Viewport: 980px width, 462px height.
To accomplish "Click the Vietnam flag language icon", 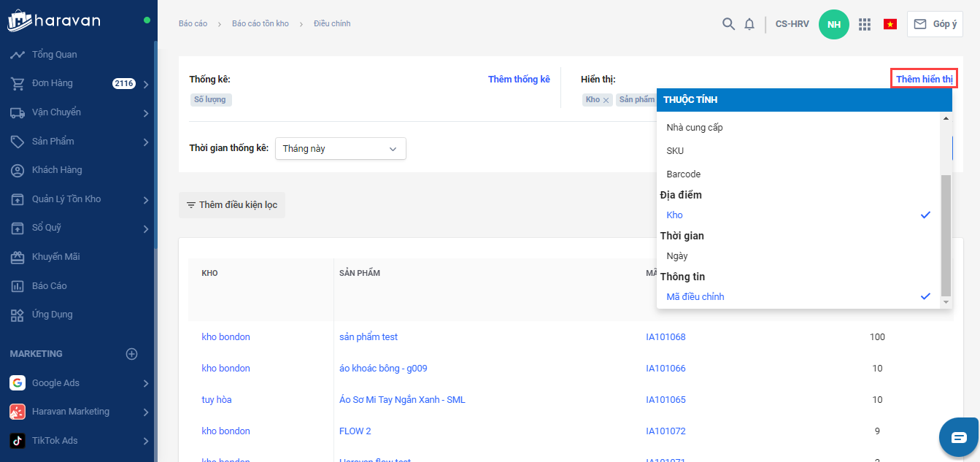I will 890,24.
